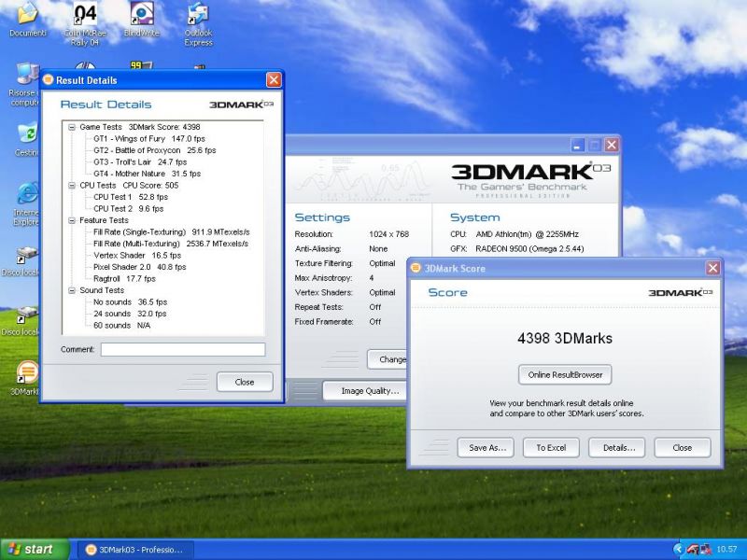Open the Windows start menu
Image resolution: width=747 pixels, height=560 pixels.
coord(35,550)
